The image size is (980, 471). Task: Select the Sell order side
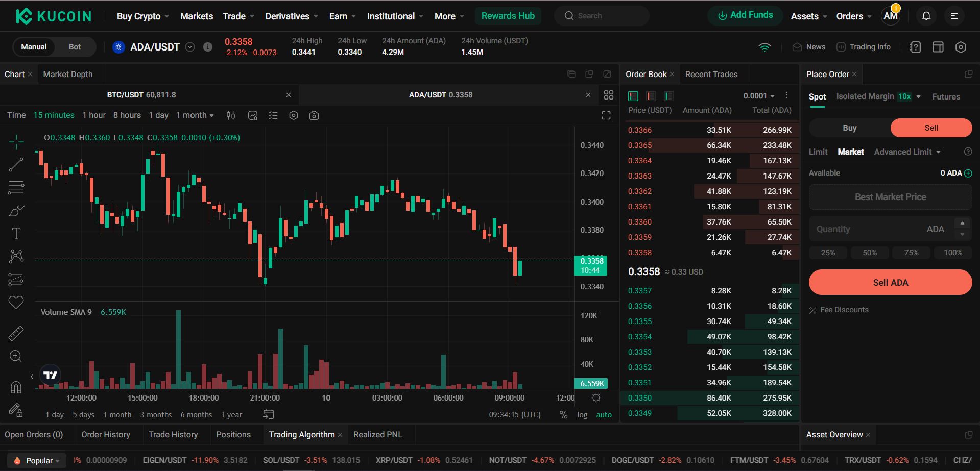[931, 128]
